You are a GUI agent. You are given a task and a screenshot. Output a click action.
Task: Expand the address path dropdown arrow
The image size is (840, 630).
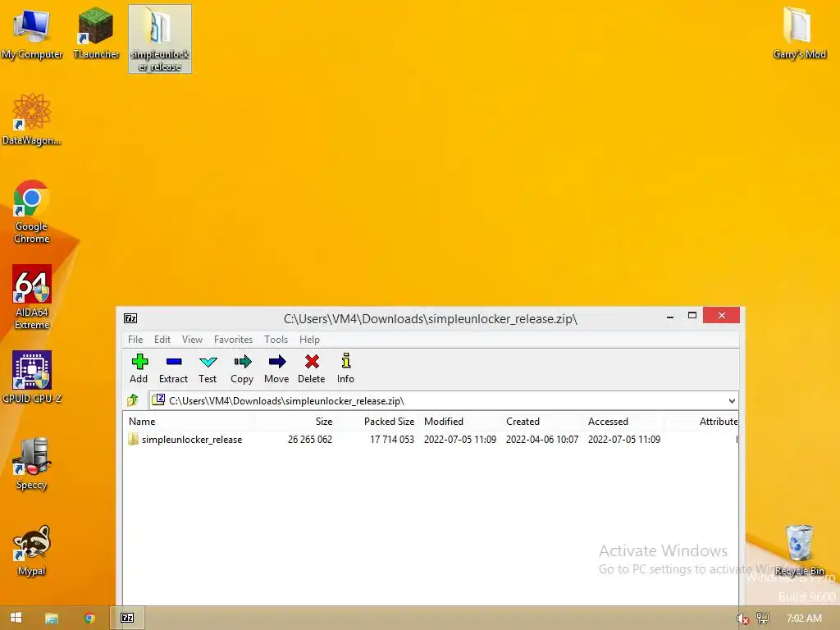coord(732,400)
